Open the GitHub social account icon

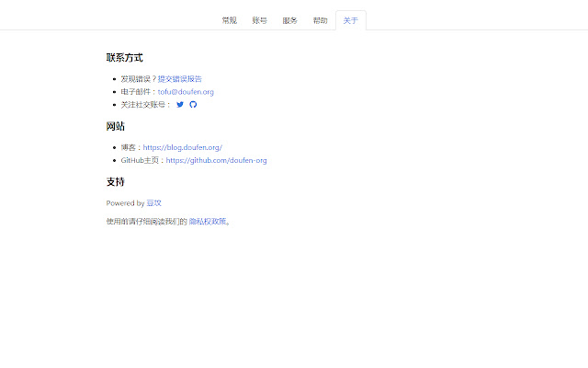[x=193, y=105]
